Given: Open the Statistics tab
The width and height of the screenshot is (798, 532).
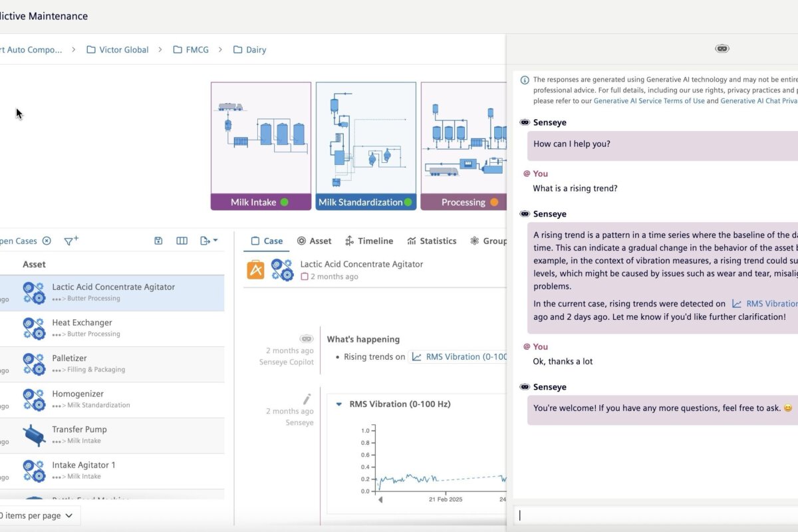Looking at the screenshot, I should coord(432,241).
